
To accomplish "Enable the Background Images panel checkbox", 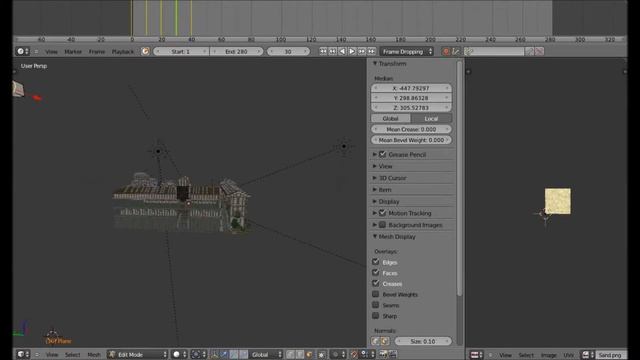I will pos(382,224).
